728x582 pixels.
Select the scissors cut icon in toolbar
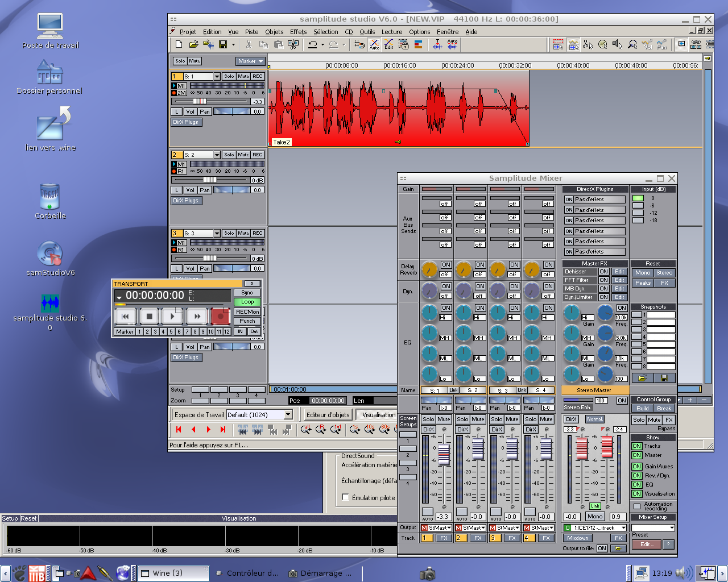point(249,44)
